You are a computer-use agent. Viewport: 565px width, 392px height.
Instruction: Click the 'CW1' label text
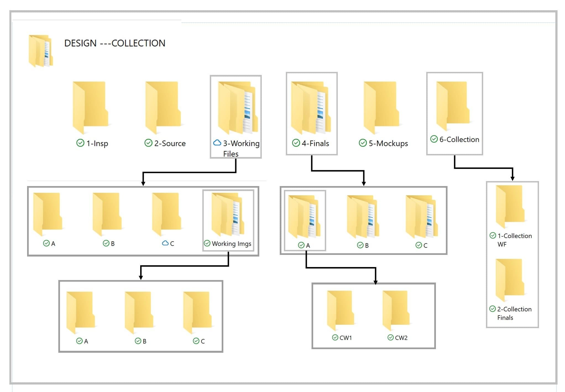click(x=346, y=338)
